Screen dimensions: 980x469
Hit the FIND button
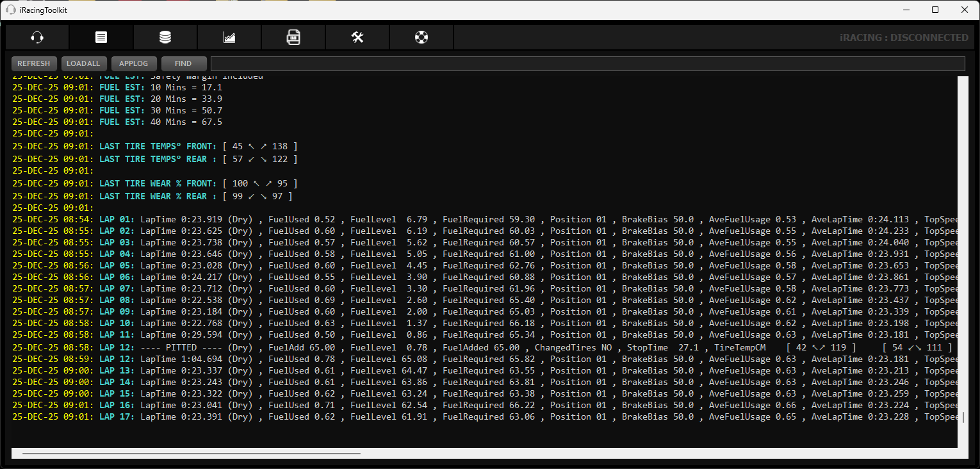click(184, 63)
